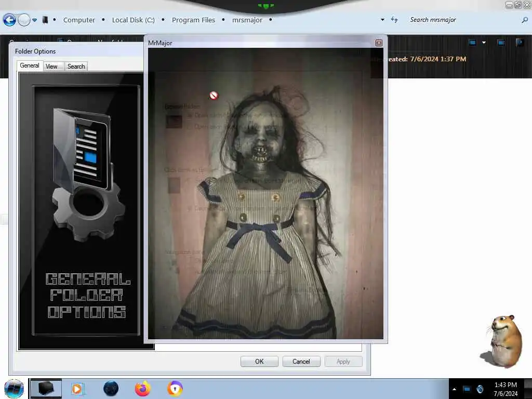Image resolution: width=532 pixels, height=399 pixels.
Task: Open the dark globe taskbar icon
Action: [111, 389]
